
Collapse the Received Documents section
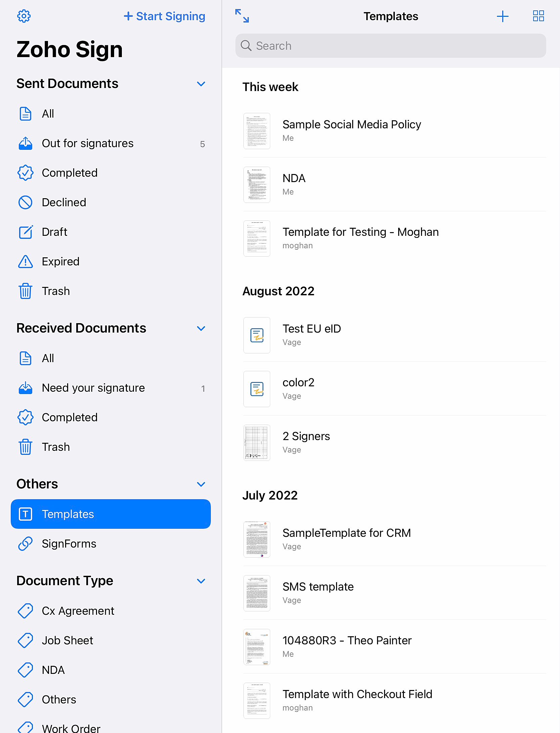(201, 329)
